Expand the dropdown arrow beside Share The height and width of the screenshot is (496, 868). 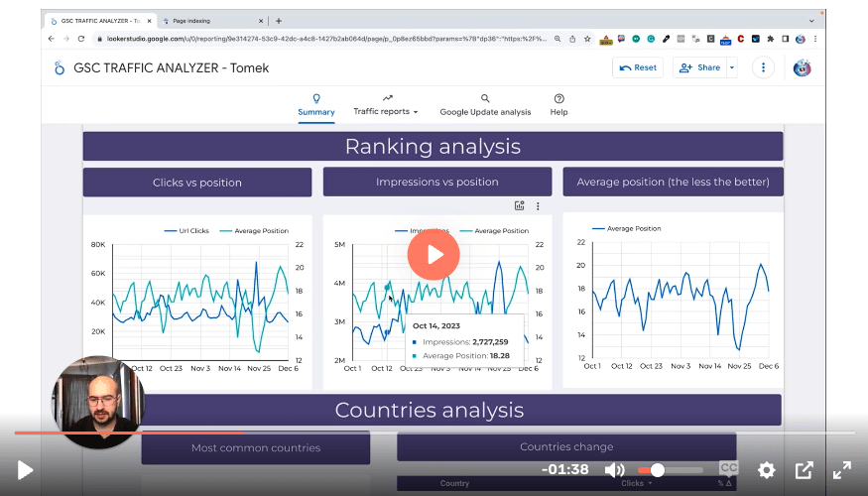(x=732, y=67)
